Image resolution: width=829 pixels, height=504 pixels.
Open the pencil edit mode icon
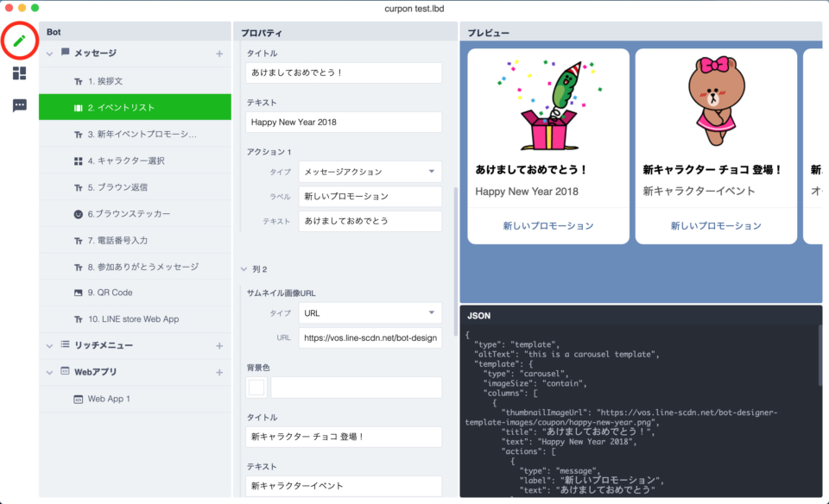pyautogui.click(x=20, y=41)
